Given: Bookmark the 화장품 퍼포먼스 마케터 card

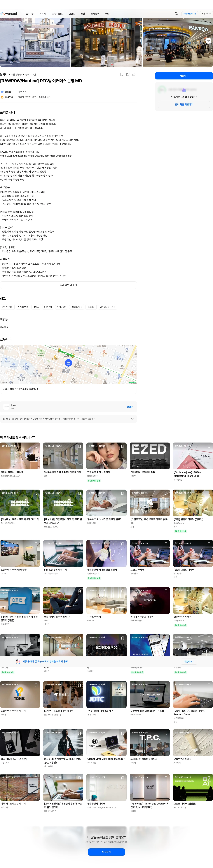Looking at the screenshot, I should (x=122, y=446).
